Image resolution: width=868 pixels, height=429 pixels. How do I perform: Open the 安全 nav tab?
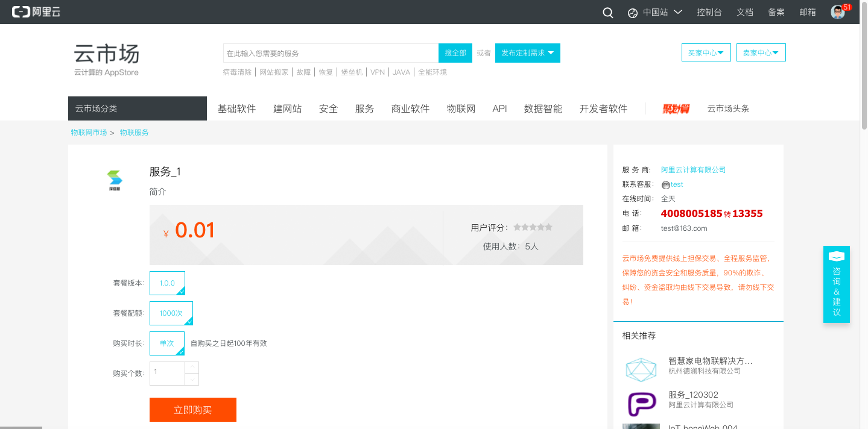click(329, 108)
